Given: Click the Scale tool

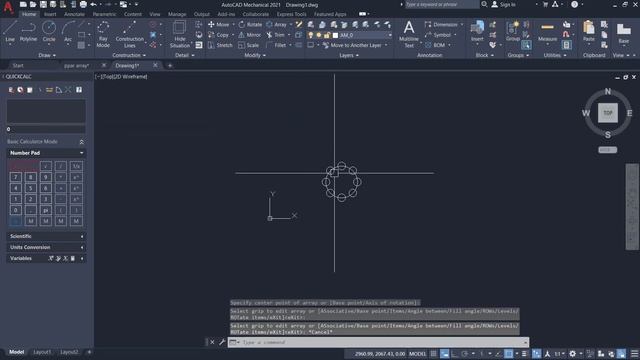Looking at the screenshot, I should click(x=249, y=45).
